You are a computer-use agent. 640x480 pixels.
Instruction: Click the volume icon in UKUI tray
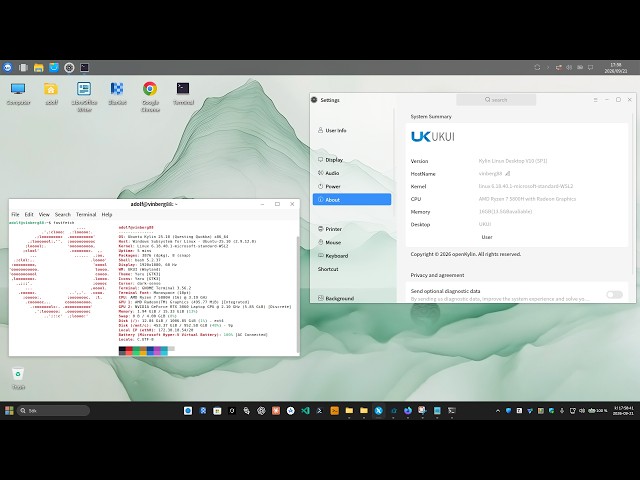click(569, 67)
